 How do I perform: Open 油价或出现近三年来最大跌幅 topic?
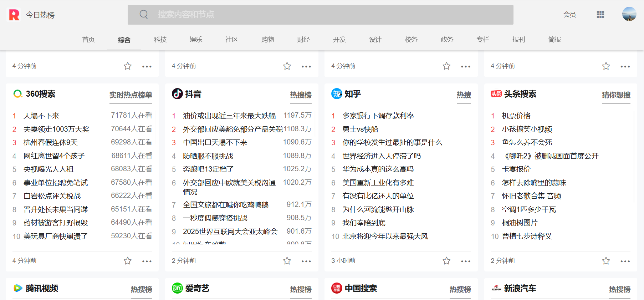pyautogui.click(x=229, y=116)
